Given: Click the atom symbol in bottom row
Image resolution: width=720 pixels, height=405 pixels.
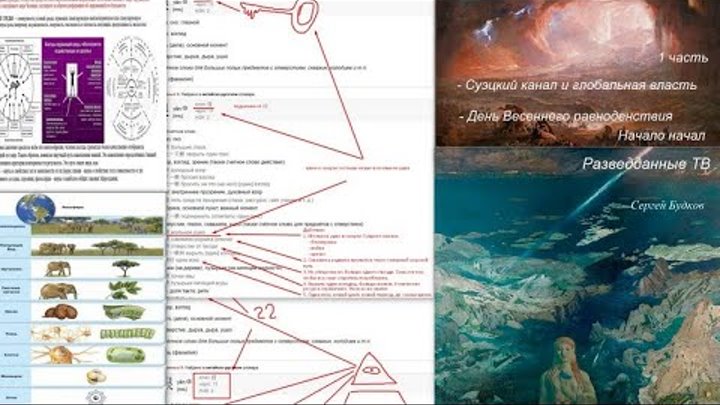Looking at the screenshot, I should pos(96,397).
